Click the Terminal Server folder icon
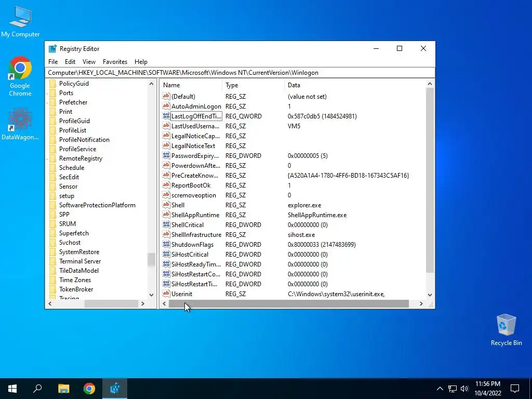Image resolution: width=532 pixels, height=399 pixels. pyautogui.click(x=52, y=261)
